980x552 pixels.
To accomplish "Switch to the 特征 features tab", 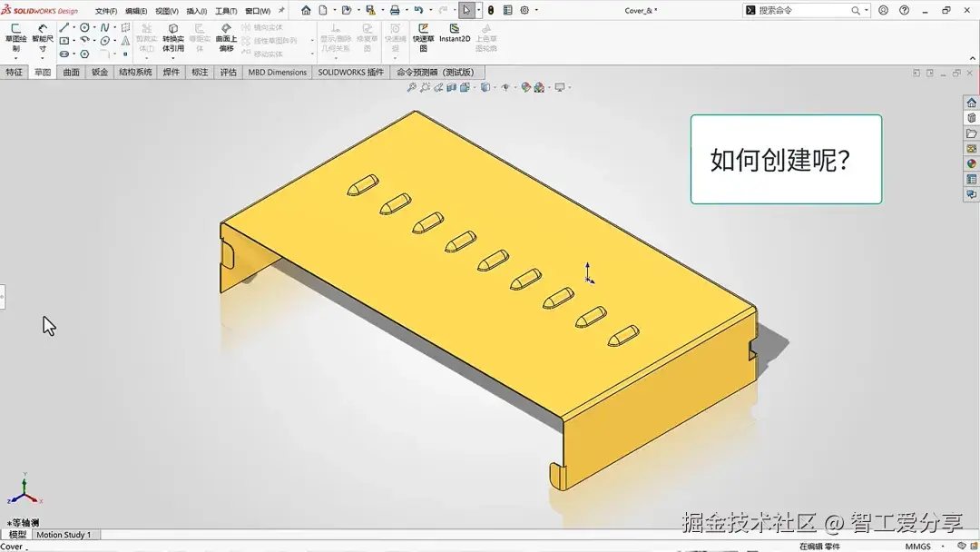I will tap(14, 72).
